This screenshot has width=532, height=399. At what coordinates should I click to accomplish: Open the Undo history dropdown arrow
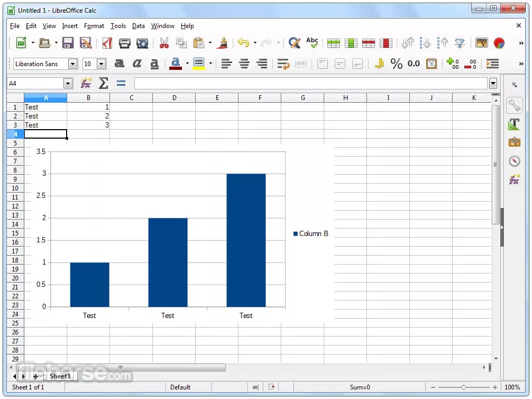coord(255,43)
